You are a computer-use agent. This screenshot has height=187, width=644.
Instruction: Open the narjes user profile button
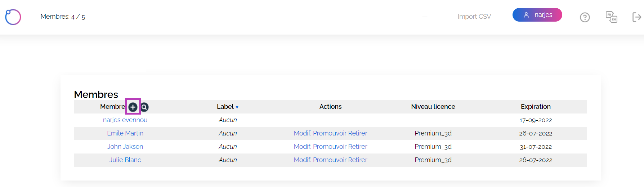pos(537,15)
